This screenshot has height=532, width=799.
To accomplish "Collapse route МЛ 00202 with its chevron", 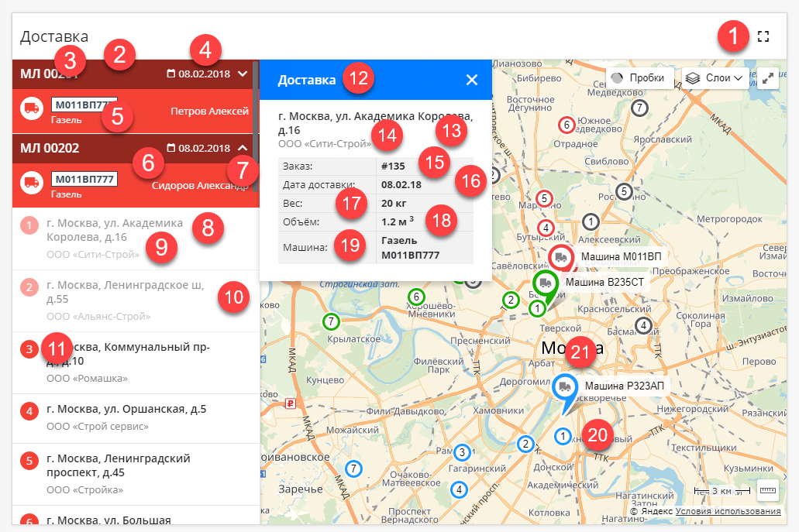I will tap(243, 148).
